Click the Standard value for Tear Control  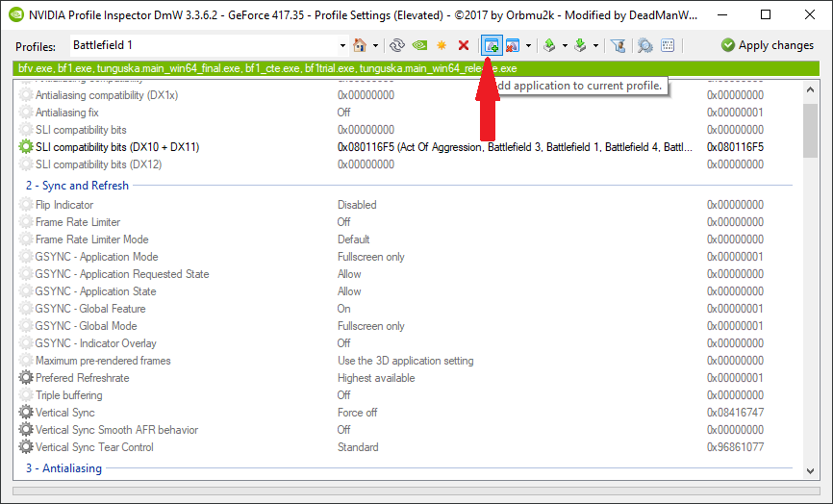(358, 447)
